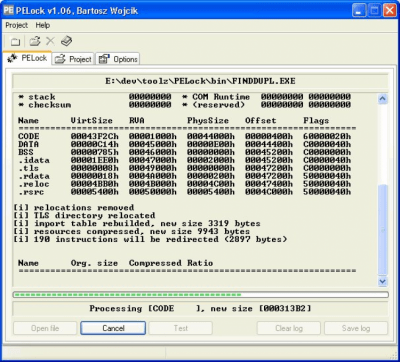Click the '* stack' log entry
This screenshot has width=400, height=362.
point(37,97)
